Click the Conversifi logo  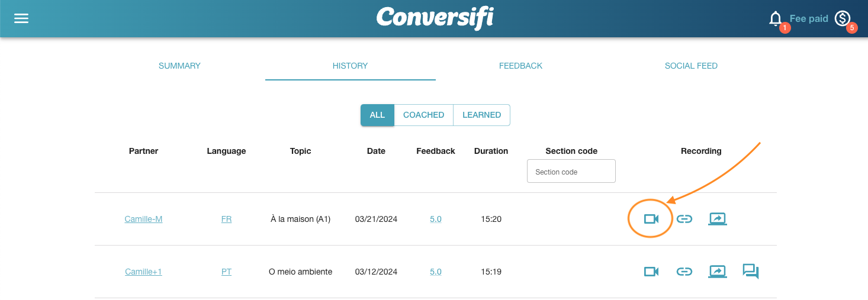point(435,18)
